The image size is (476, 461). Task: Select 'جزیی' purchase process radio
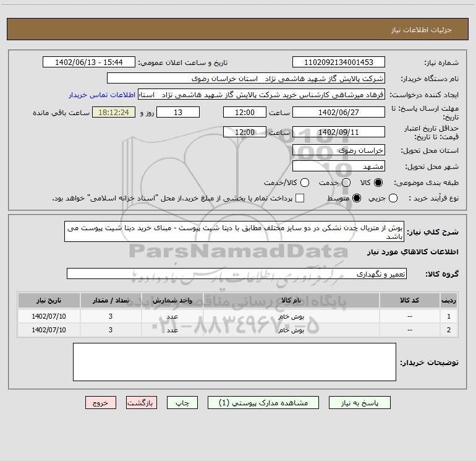click(x=394, y=198)
